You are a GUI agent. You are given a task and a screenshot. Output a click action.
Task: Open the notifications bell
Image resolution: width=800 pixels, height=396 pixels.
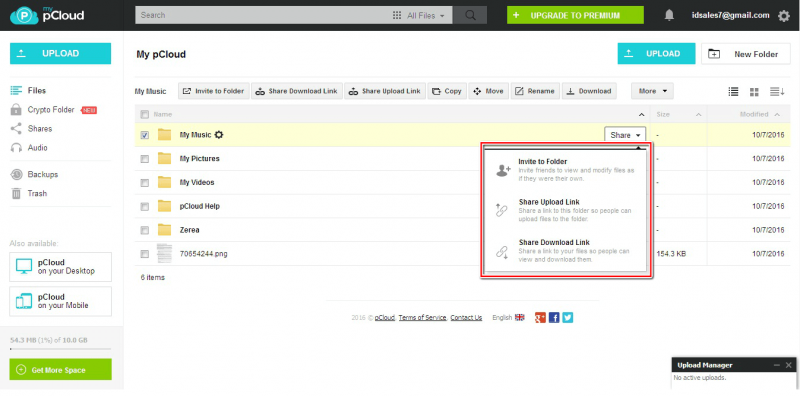pos(669,15)
